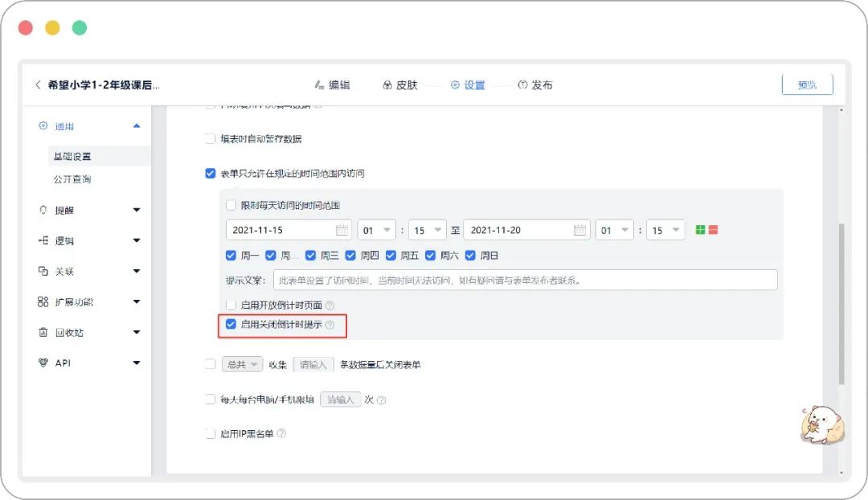Click the green add time range icon

pyautogui.click(x=700, y=230)
